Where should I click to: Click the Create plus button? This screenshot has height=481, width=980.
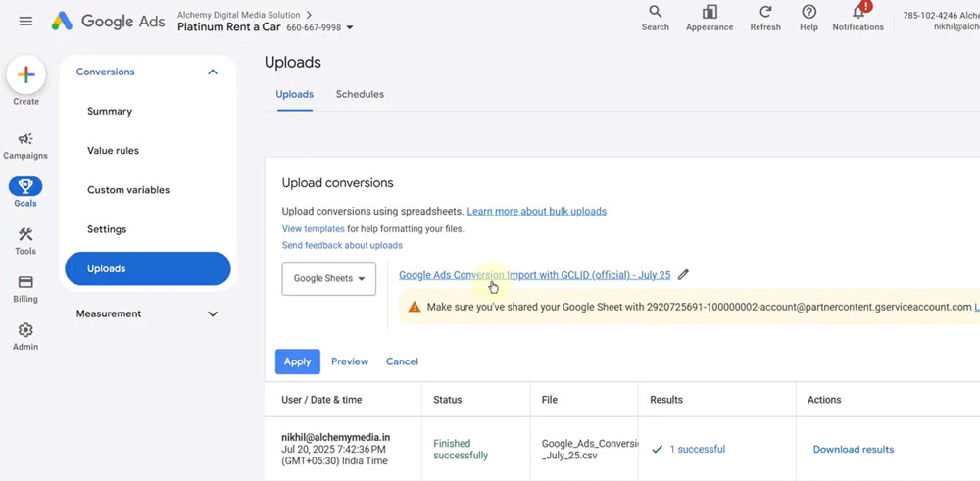[x=25, y=75]
